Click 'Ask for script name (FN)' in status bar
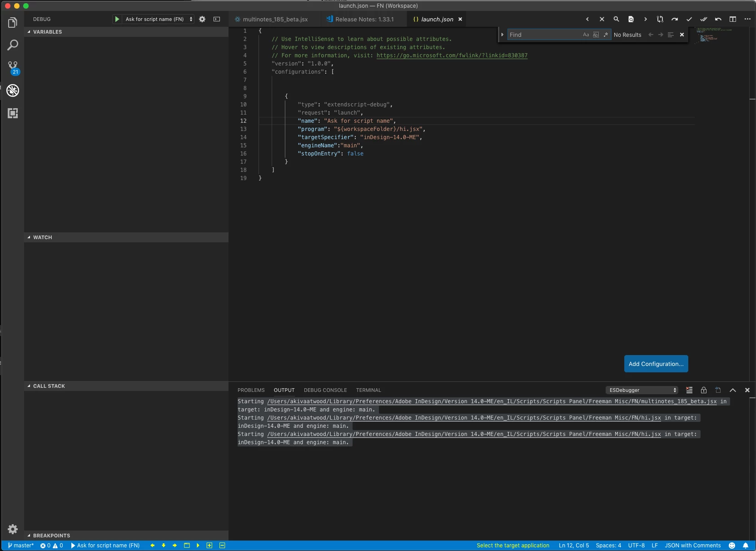 [x=105, y=546]
